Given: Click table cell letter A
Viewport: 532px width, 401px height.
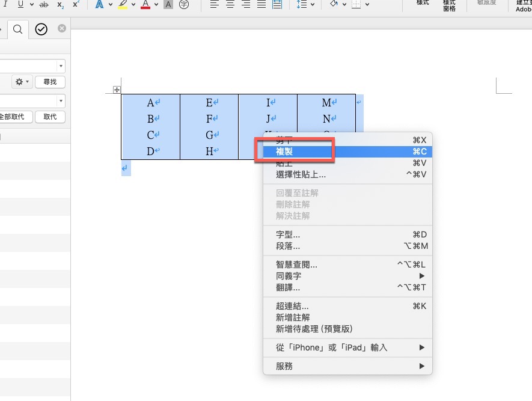Looking at the screenshot, I should point(150,102).
